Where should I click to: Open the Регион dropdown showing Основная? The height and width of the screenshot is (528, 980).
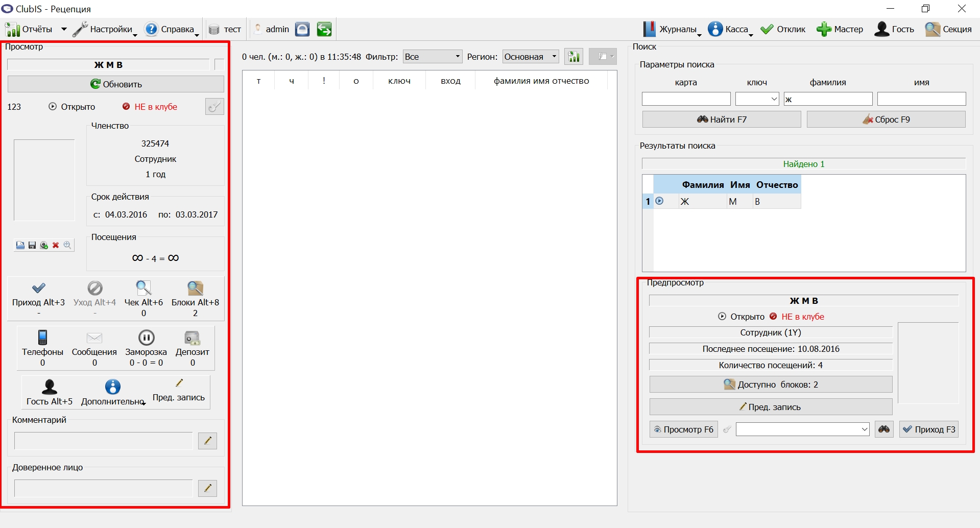pyautogui.click(x=531, y=57)
